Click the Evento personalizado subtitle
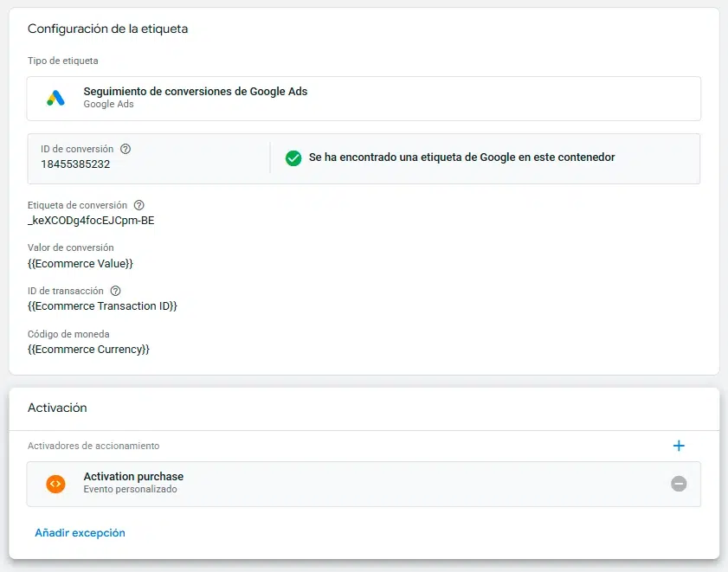This screenshot has height=572, width=728. pos(130,489)
